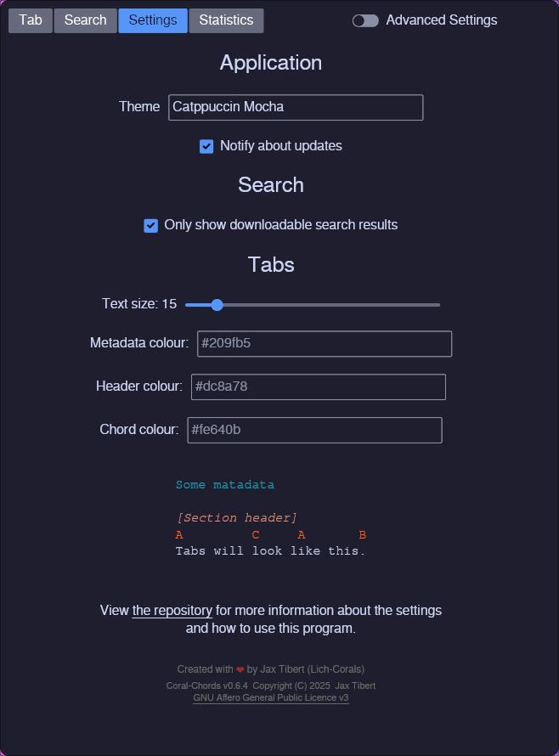Open the GNU Affero General Public Licence link
This screenshot has height=756, width=559.
tap(270, 698)
